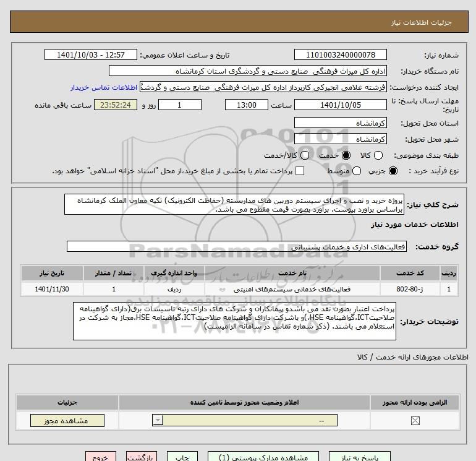Screen dimensions: 476x461
Task: Click the جزئیات column header
Action: (x=67, y=402)
